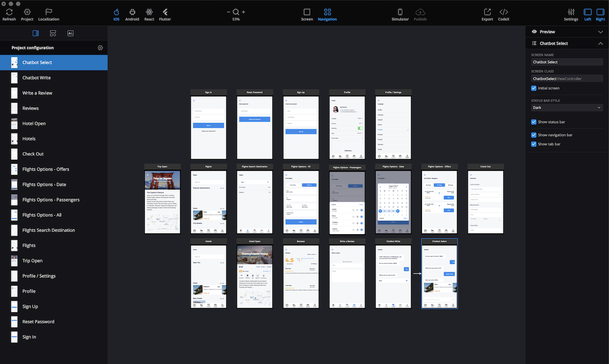Open CodeX code view
The image size is (609, 364).
tap(504, 14)
